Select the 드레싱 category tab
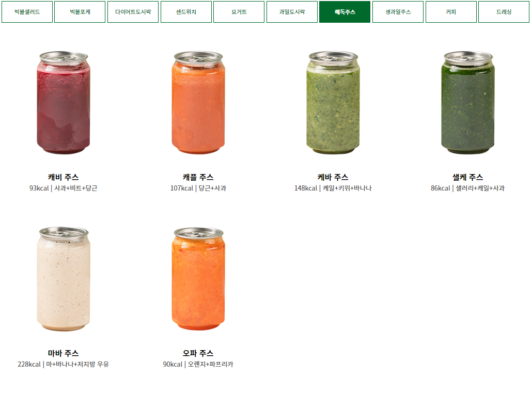Screen dimensions: 532x394 (504, 12)
